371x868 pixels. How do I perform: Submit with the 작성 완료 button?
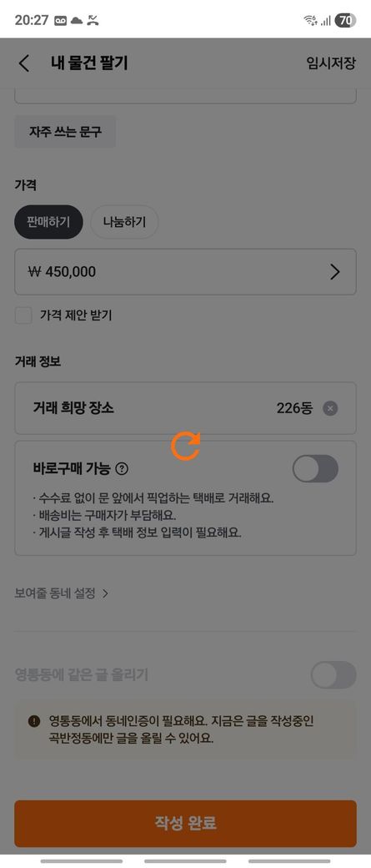pos(185,823)
